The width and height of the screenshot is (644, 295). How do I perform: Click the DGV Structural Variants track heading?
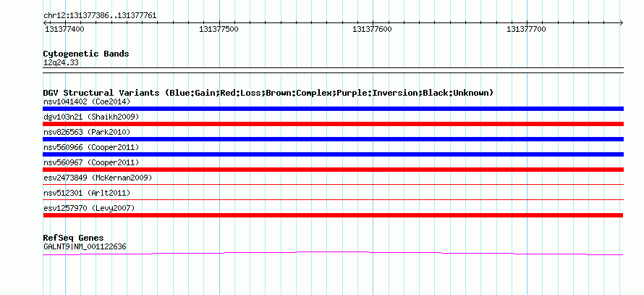pos(268,93)
